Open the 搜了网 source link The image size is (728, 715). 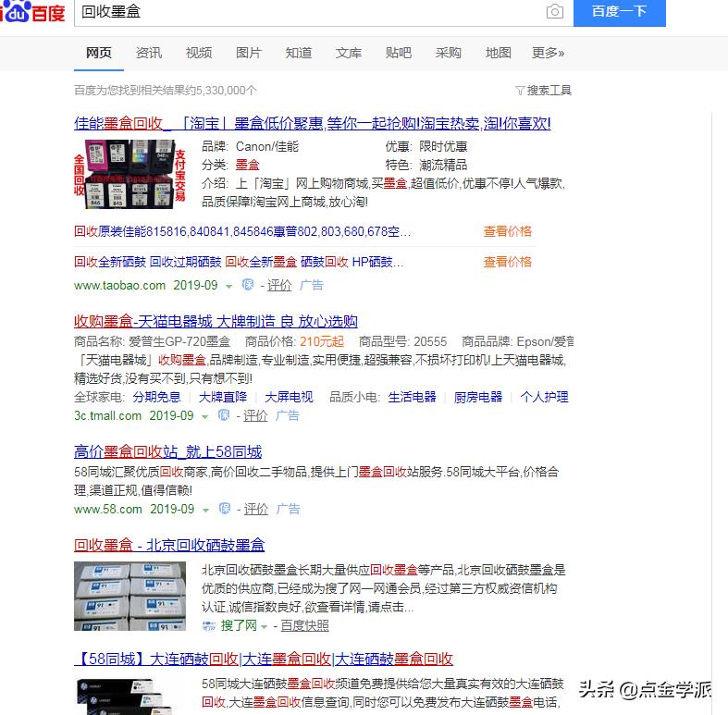[239, 625]
